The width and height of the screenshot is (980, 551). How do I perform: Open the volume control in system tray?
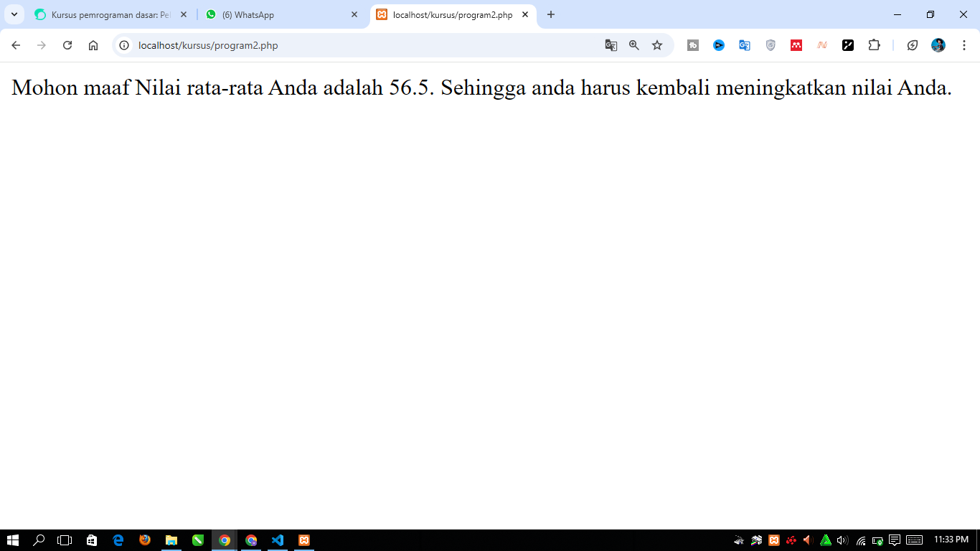point(843,540)
